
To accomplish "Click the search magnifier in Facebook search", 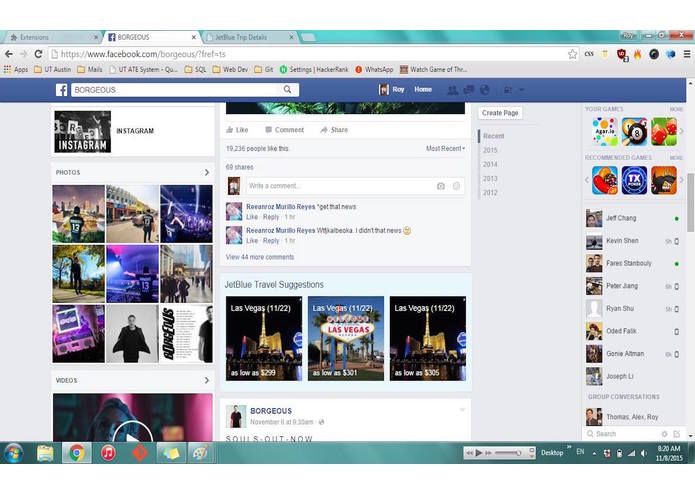I will pyautogui.click(x=287, y=89).
